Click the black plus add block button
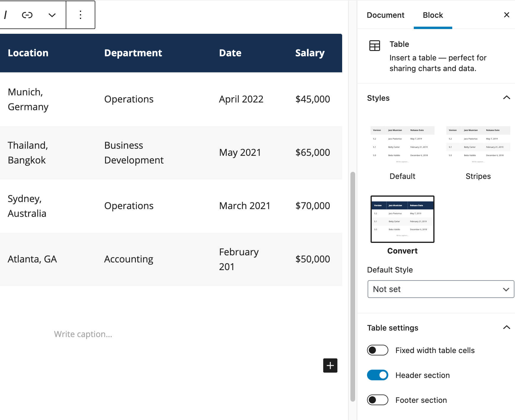Screen dimensions: 515x420 (330, 366)
